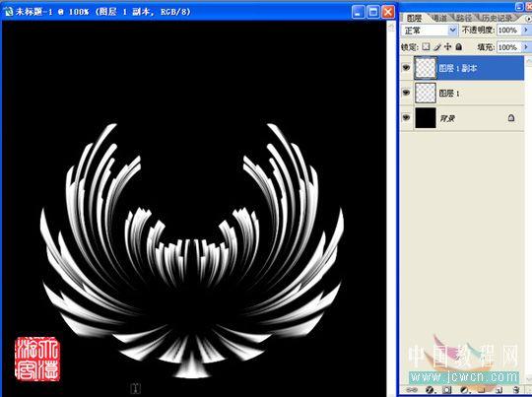Lock layer position
The height and width of the screenshot is (397, 532).
pos(448,46)
